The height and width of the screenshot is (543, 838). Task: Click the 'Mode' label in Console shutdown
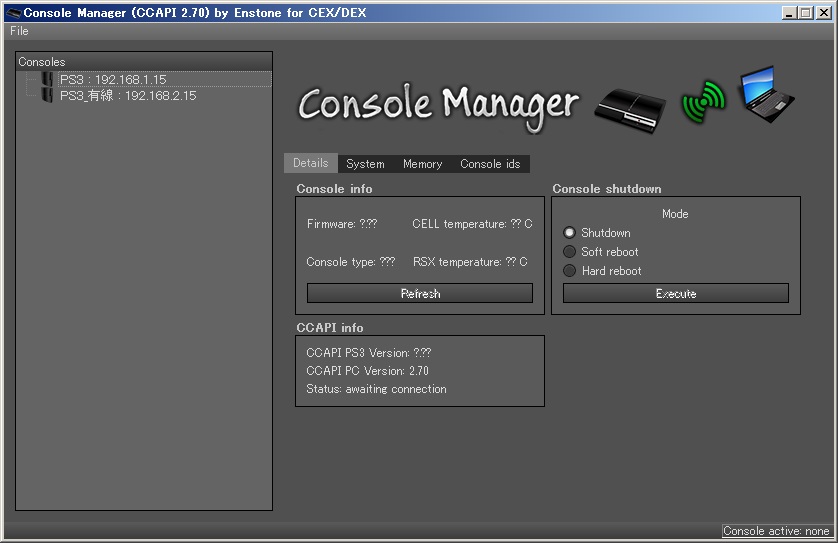tap(675, 214)
